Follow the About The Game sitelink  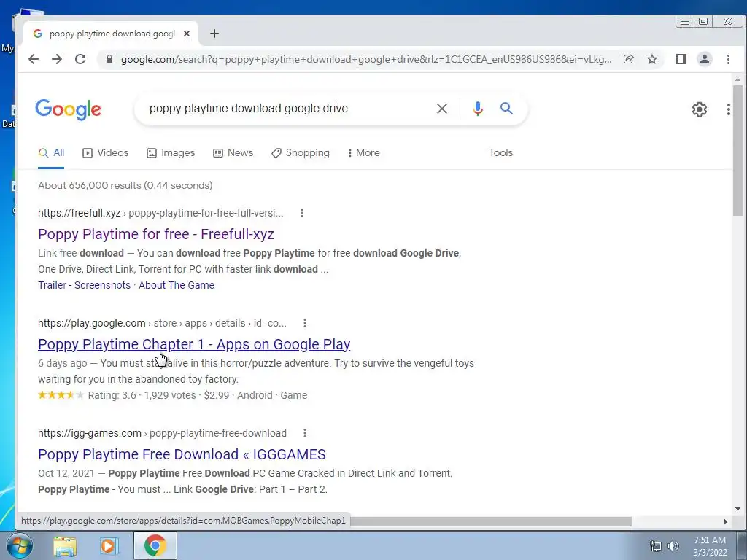pos(177,285)
